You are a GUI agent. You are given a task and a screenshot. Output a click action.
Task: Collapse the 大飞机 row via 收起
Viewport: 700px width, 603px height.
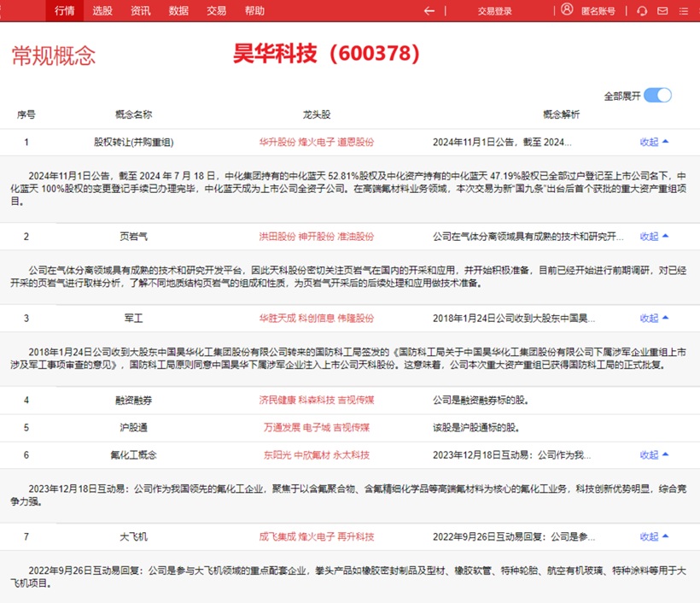pyautogui.click(x=654, y=536)
